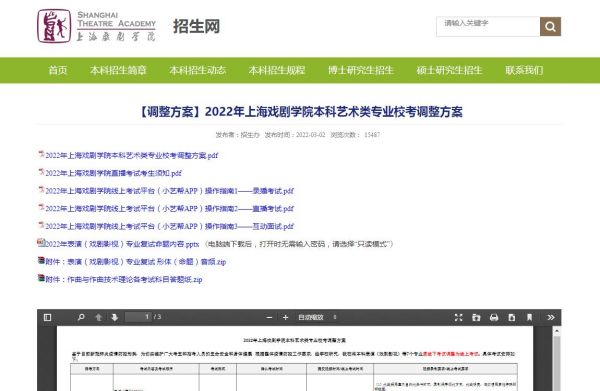Open a file in PDF viewer
This screenshot has width=600, height=391.
476,317
